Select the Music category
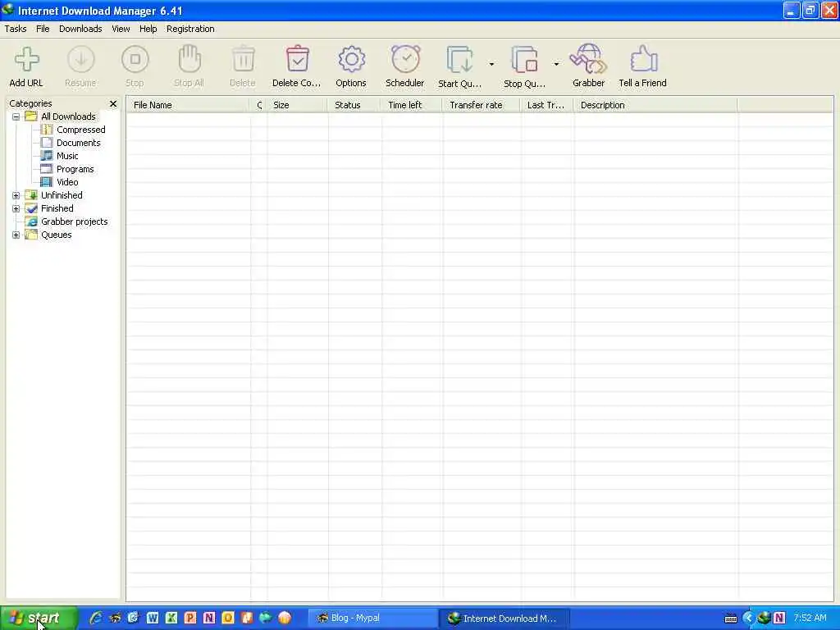This screenshot has width=840, height=630. [x=67, y=156]
